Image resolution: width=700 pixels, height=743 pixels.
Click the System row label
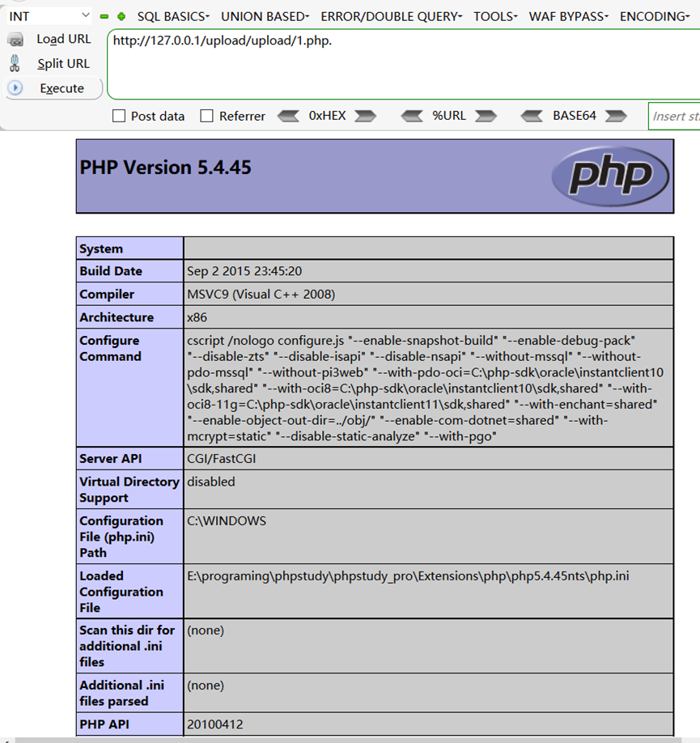[101, 248]
